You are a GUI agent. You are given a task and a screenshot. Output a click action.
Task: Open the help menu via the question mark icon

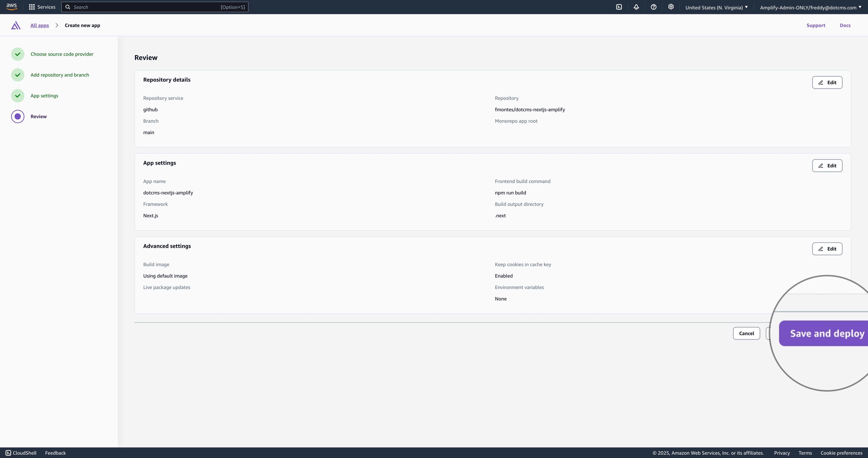(x=654, y=7)
